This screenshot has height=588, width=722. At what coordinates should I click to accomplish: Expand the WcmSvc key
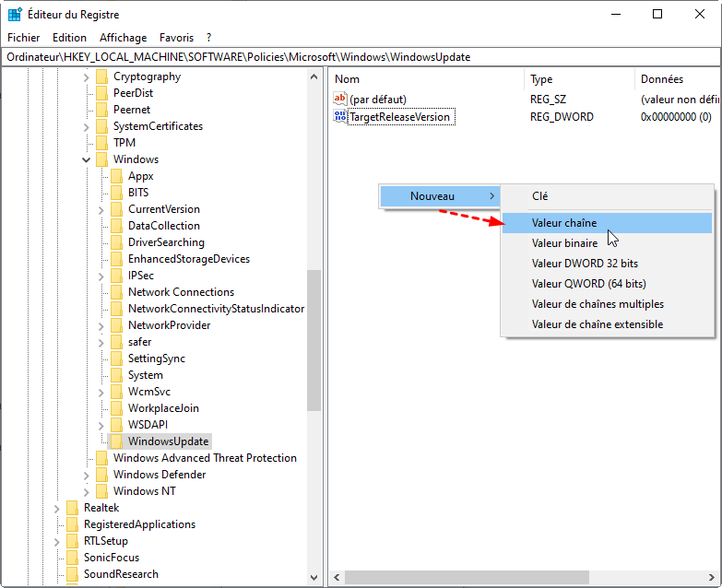click(101, 392)
